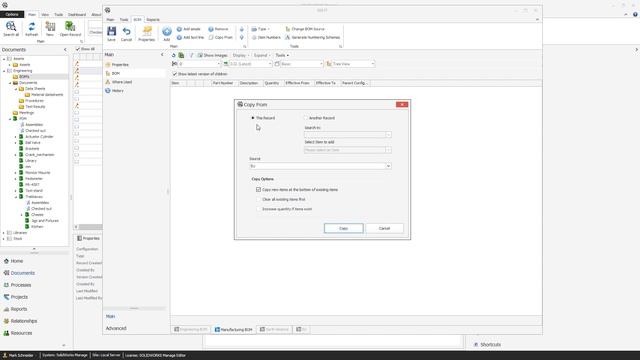Click the Part Number column header
The height and width of the screenshot is (360, 640).
coord(223,83)
